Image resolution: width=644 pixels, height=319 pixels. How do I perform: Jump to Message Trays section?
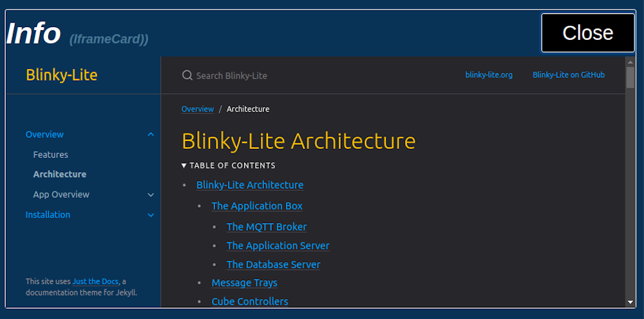[244, 283]
